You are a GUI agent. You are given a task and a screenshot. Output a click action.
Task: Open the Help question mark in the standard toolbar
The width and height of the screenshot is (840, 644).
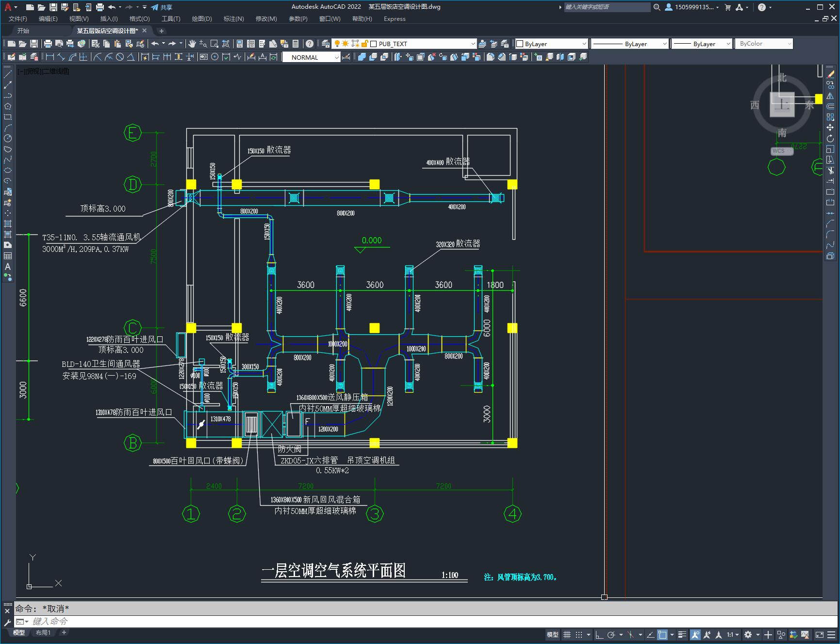pyautogui.click(x=310, y=44)
